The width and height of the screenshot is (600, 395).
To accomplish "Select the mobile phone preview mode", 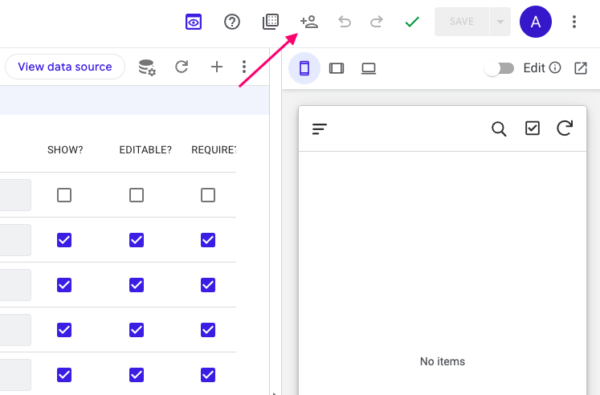I will (x=304, y=69).
